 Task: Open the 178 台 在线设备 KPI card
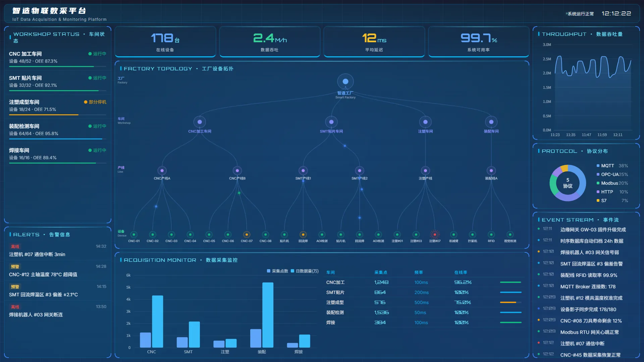pyautogui.click(x=165, y=42)
